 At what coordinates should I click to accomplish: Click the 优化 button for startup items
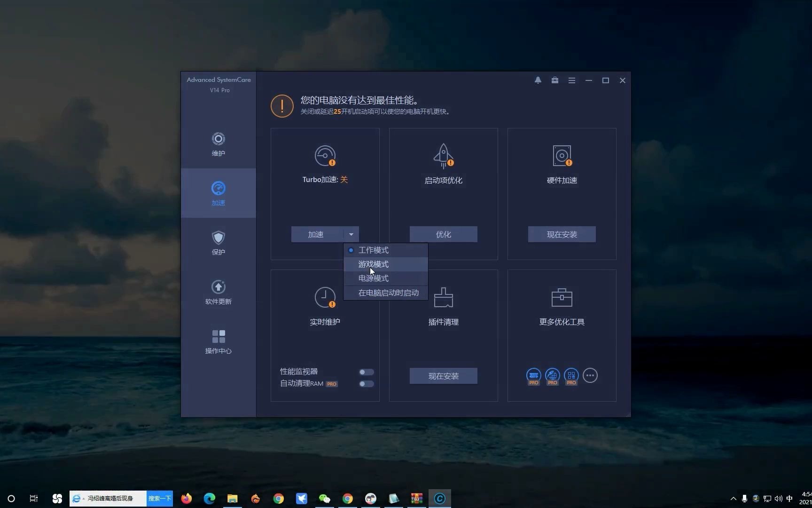pyautogui.click(x=444, y=234)
